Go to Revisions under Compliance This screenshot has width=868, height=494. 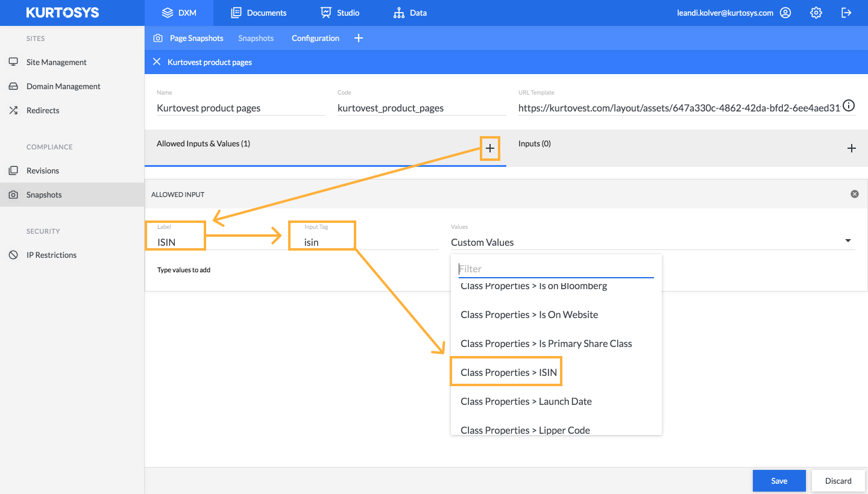click(x=72, y=170)
